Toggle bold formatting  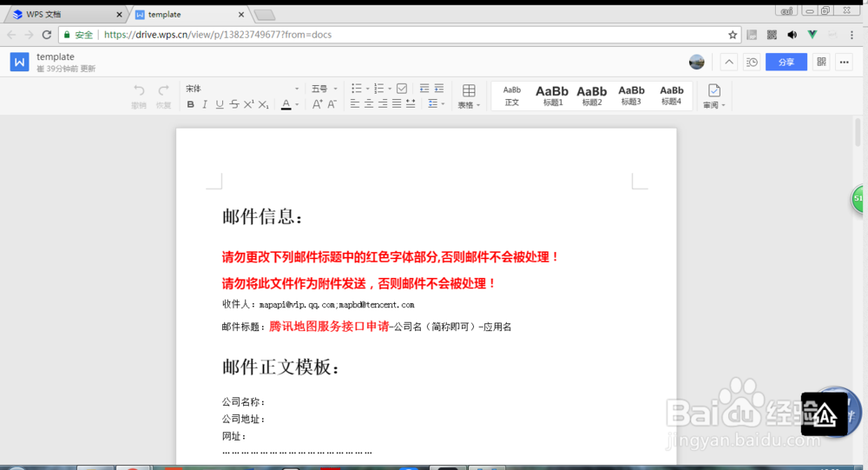(x=190, y=104)
